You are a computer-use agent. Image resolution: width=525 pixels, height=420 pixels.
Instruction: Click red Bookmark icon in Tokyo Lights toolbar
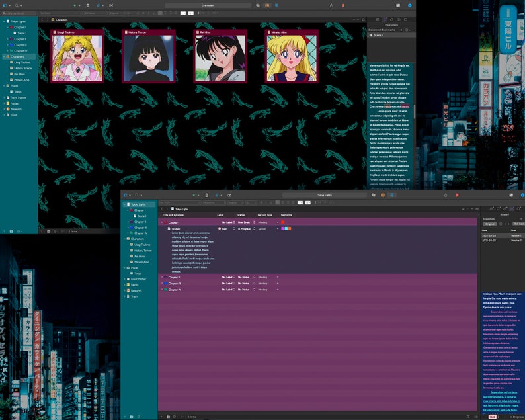457,195
